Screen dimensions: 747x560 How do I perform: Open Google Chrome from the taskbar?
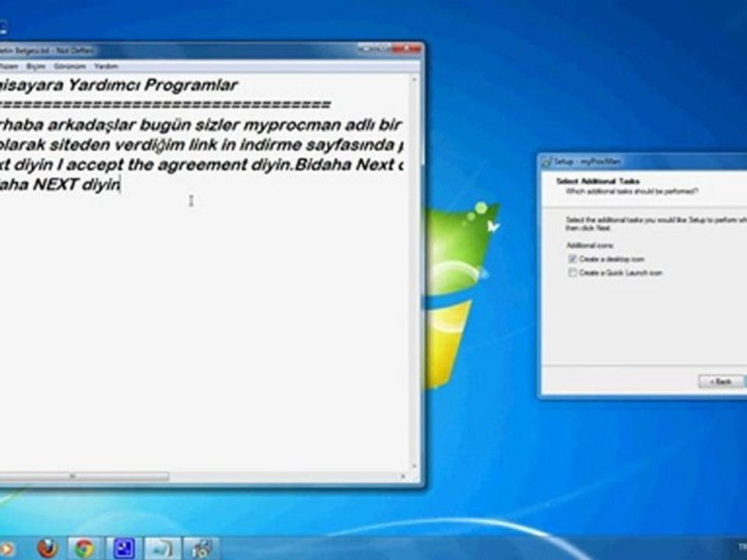coord(84,548)
